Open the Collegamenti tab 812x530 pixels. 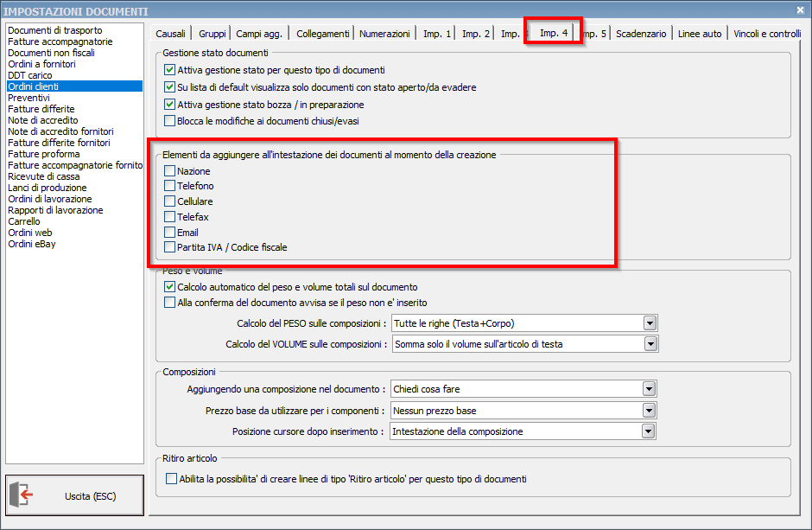point(322,34)
